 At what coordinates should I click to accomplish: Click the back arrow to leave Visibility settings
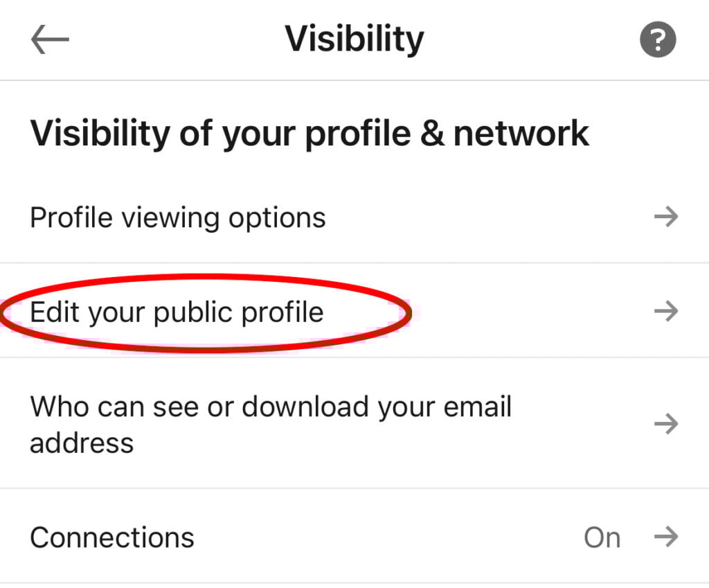[x=48, y=39]
